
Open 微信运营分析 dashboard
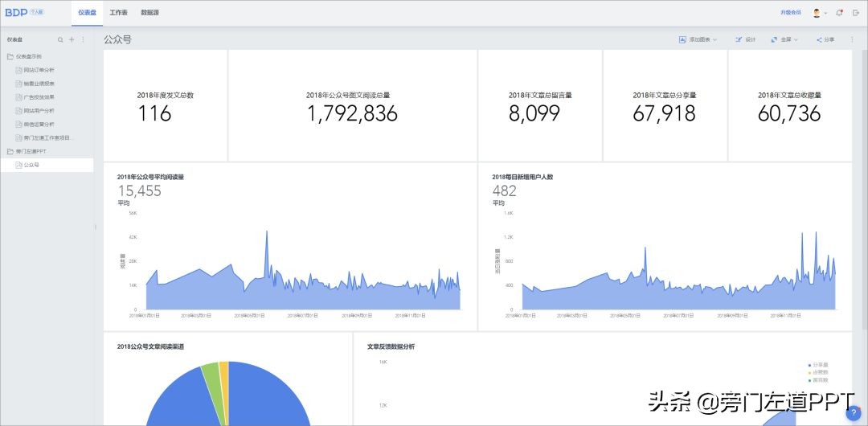[x=39, y=125]
